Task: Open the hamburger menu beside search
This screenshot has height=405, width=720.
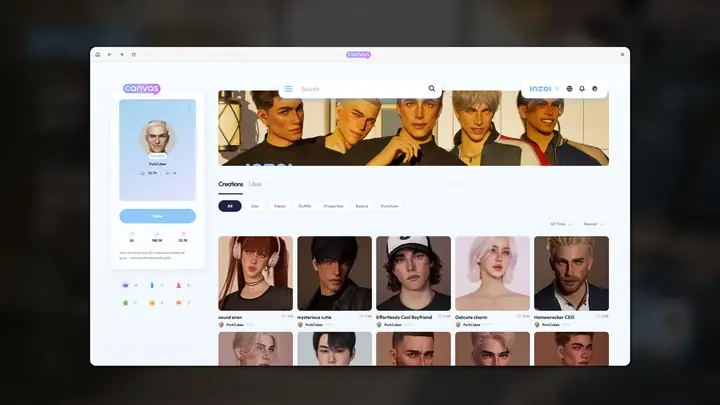Action: click(289, 88)
